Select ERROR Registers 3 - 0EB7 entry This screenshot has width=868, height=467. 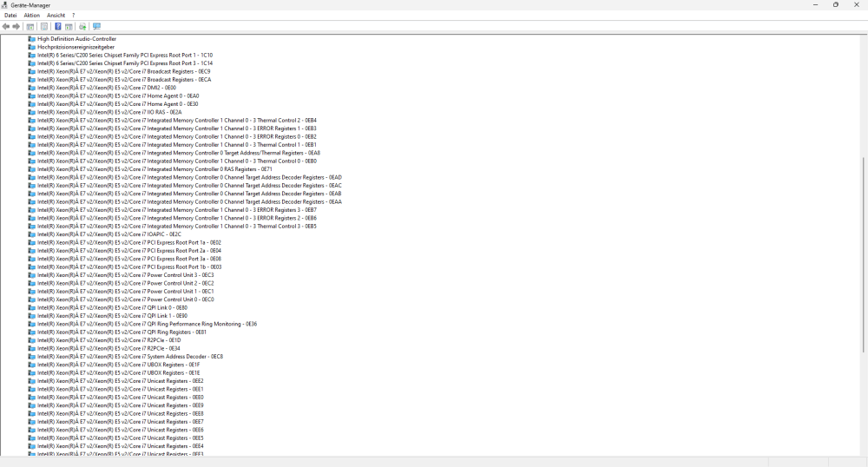(x=177, y=210)
